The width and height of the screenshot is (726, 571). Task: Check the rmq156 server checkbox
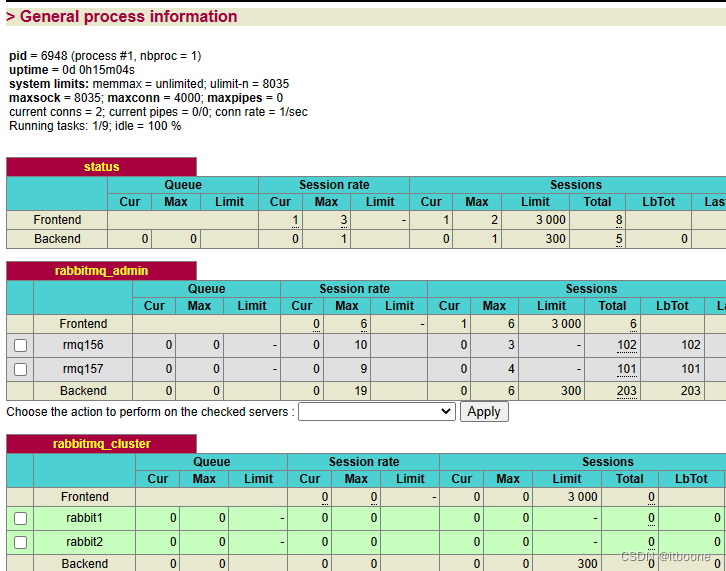point(20,345)
